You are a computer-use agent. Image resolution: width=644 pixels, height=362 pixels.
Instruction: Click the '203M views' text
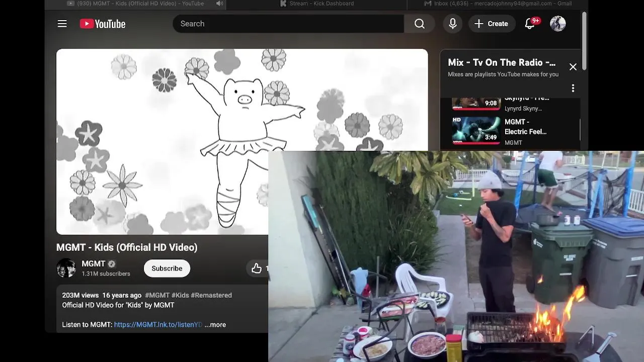(80, 296)
